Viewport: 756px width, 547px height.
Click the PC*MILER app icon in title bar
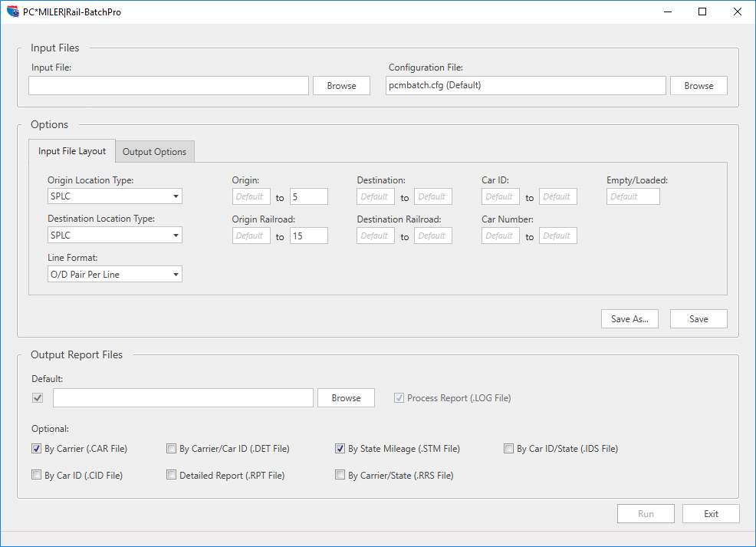click(13, 12)
